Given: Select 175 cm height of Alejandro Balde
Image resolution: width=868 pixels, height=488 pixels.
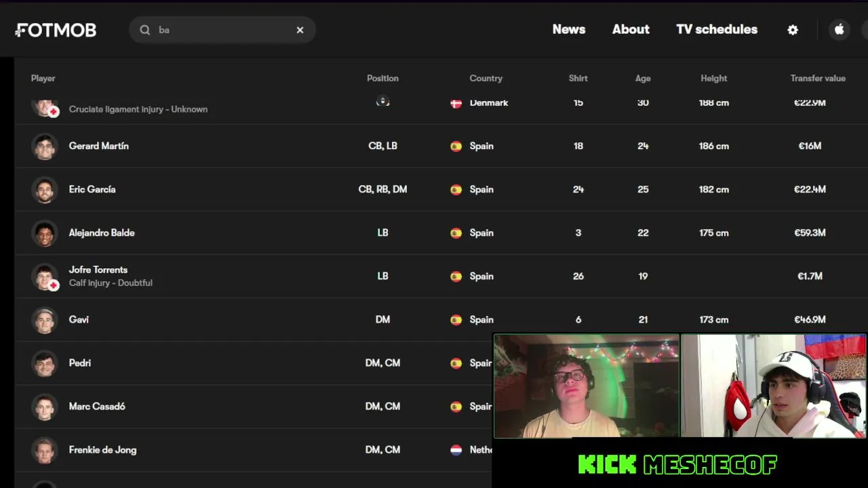Looking at the screenshot, I should point(714,232).
